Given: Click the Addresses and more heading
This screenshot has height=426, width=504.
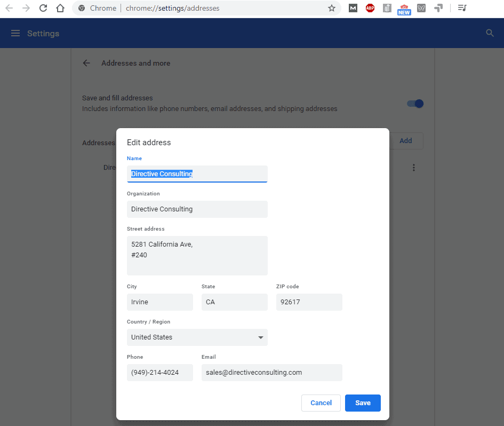Looking at the screenshot, I should click(x=135, y=63).
